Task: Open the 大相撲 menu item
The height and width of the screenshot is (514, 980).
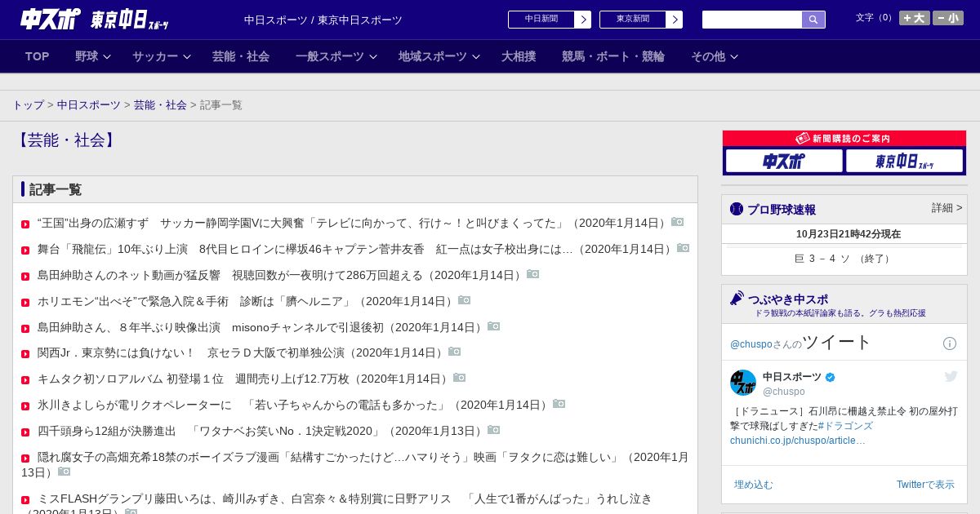Action: pyautogui.click(x=519, y=56)
